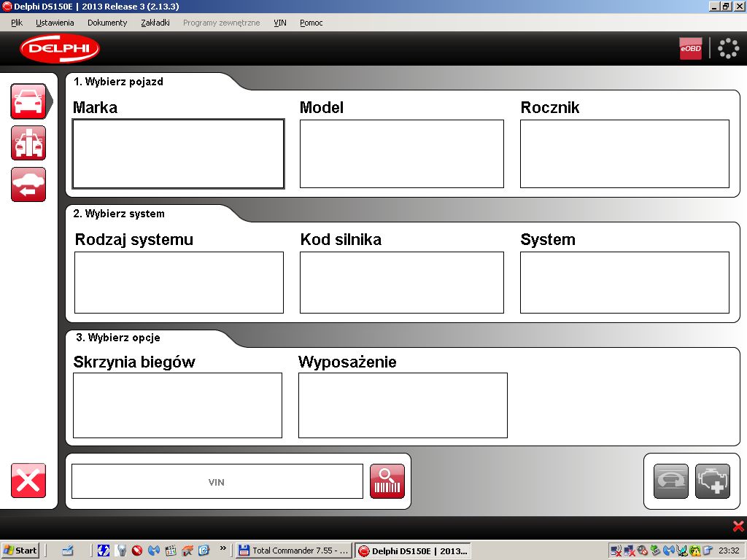747x560 pixels.
Task: Click the small red X in bottom bar
Action: pyautogui.click(x=738, y=526)
